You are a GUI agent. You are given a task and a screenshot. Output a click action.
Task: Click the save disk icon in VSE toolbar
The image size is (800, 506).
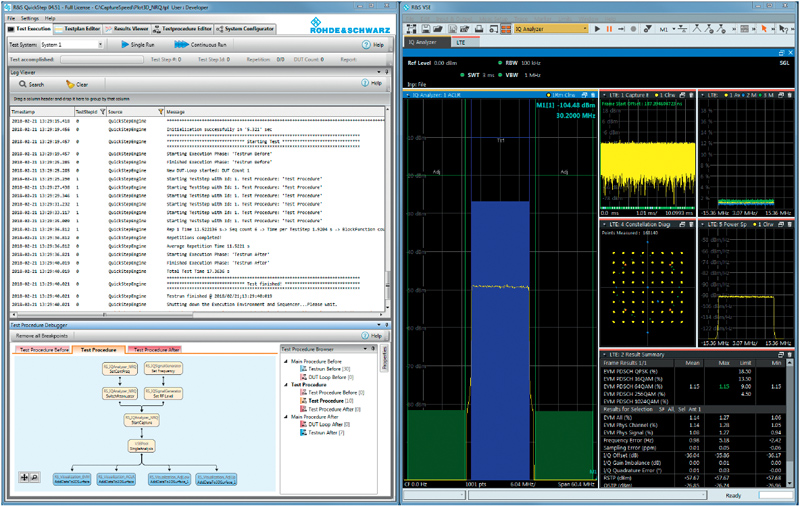(x=426, y=29)
